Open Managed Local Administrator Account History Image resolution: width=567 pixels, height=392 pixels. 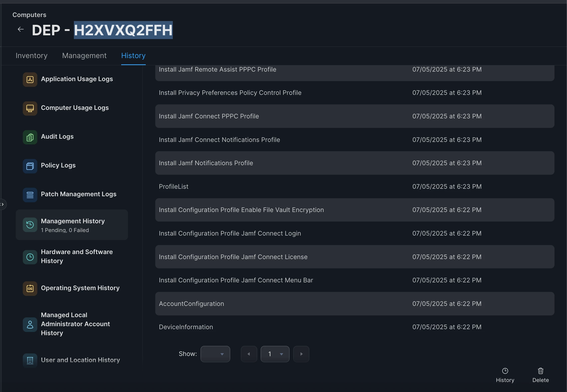[72, 324]
